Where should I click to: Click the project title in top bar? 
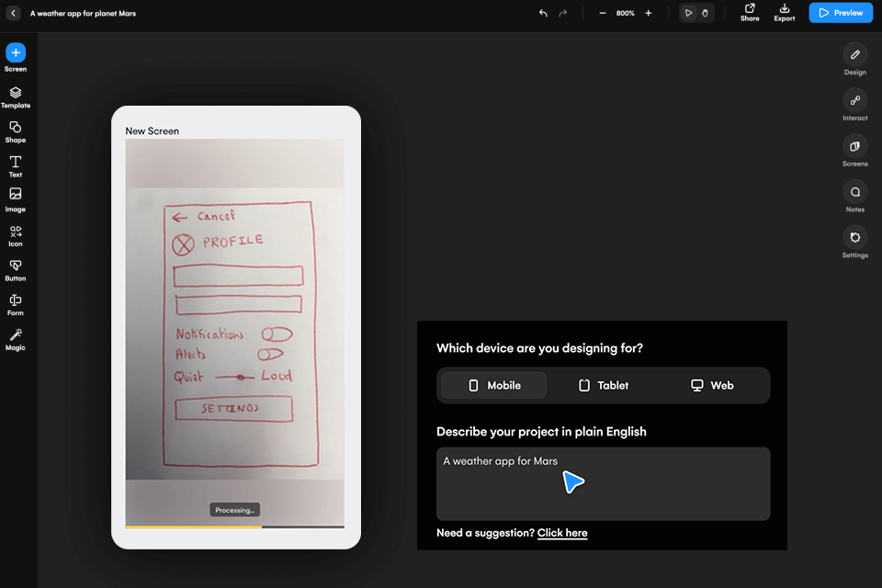(84, 13)
